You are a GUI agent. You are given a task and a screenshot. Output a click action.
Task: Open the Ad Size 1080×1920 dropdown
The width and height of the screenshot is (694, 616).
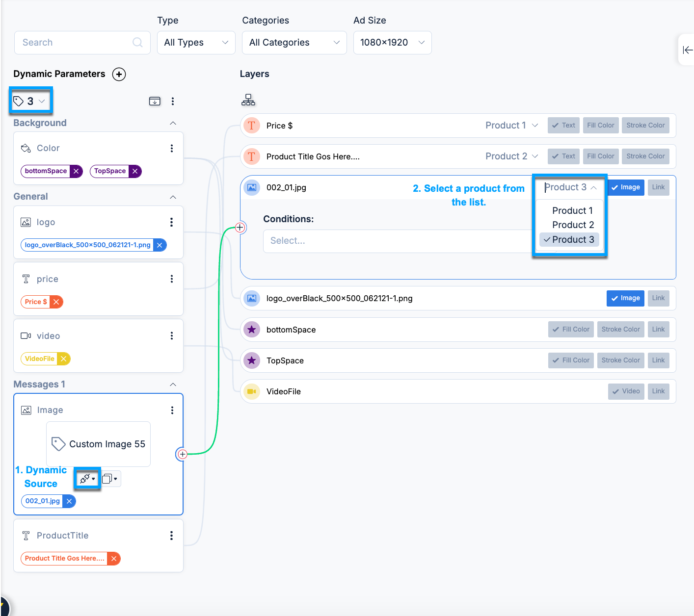(393, 43)
